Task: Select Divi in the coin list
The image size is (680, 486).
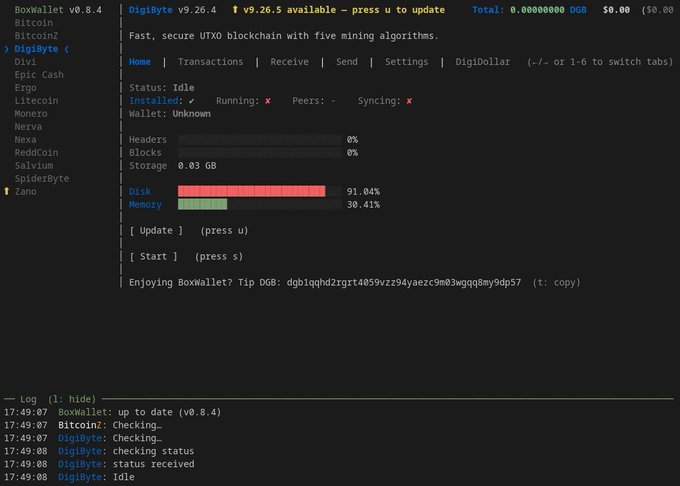Action: (25, 62)
